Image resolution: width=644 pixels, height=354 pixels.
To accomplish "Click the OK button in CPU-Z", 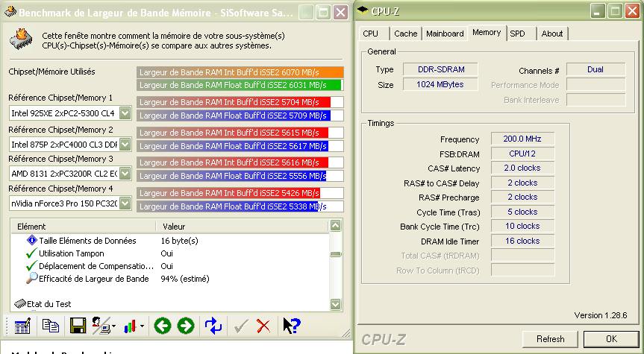I will click(x=611, y=339).
